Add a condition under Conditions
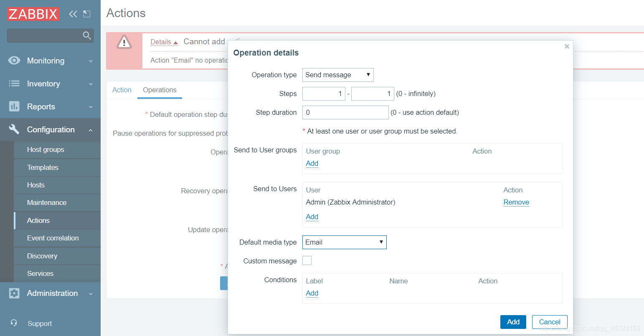The width and height of the screenshot is (644, 336). [x=312, y=293]
